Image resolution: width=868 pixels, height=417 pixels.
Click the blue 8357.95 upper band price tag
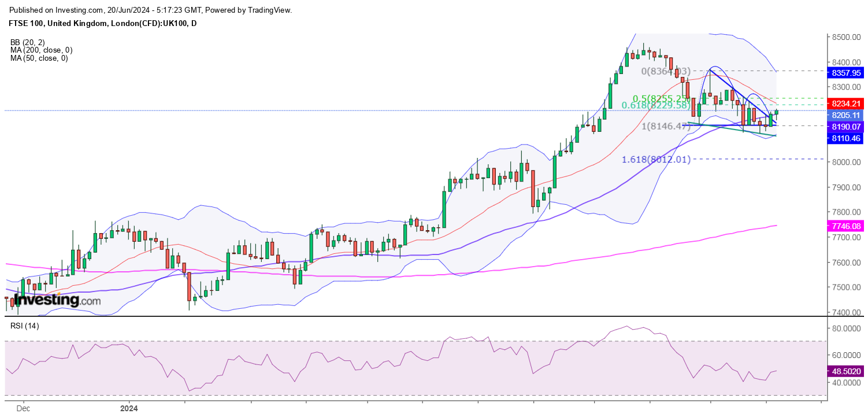click(x=847, y=73)
